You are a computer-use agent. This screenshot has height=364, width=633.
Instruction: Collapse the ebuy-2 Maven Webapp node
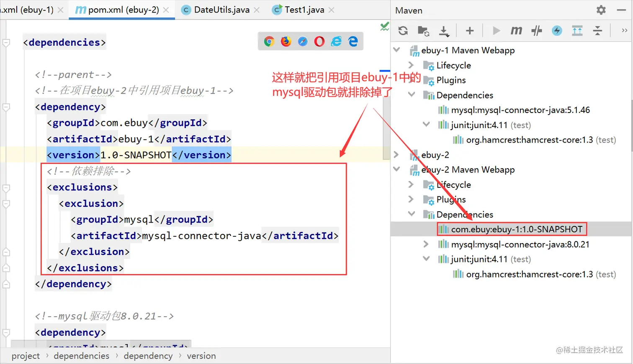(397, 169)
